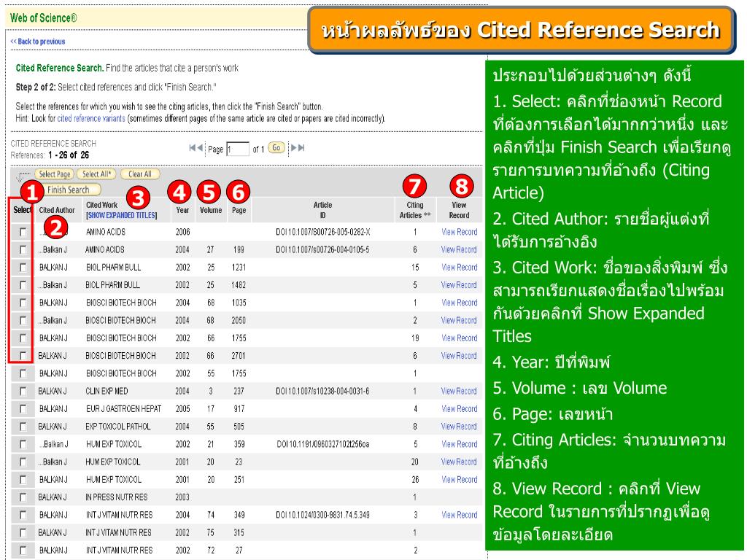Click the Show Expanded Titles link
This screenshot has width=747, height=560.
(x=122, y=216)
